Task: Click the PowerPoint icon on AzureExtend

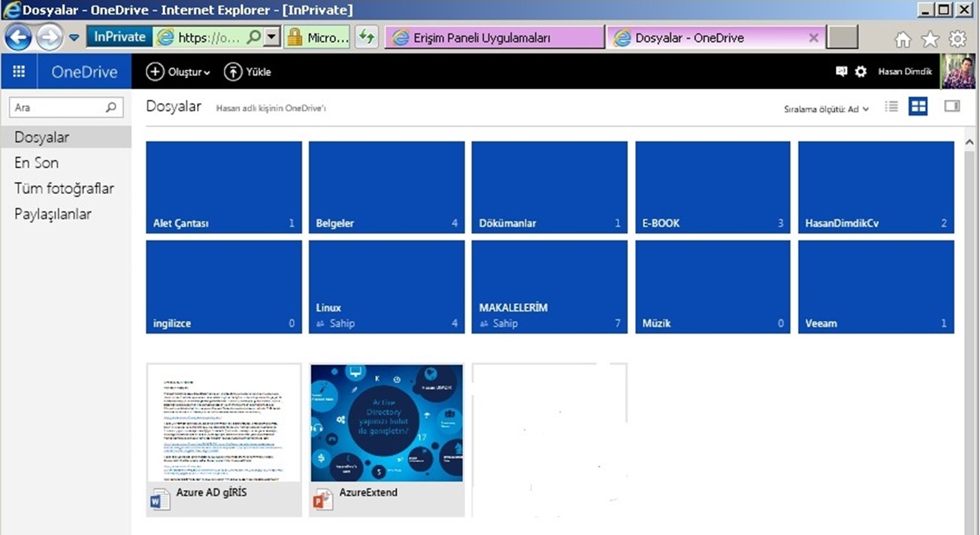Action: click(323, 499)
